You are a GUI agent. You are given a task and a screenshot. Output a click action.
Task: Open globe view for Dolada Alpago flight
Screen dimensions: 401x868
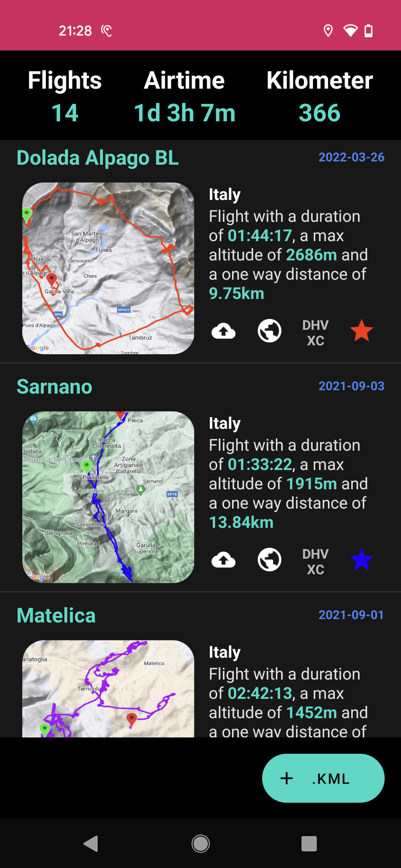[x=270, y=331]
